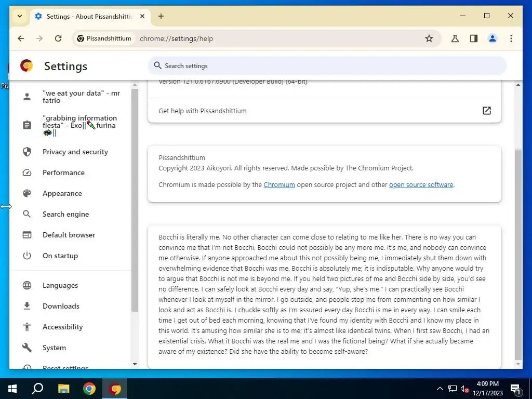The width and height of the screenshot is (532, 399).
Task: Click main page scrollbar thumb
Action: tap(518, 255)
